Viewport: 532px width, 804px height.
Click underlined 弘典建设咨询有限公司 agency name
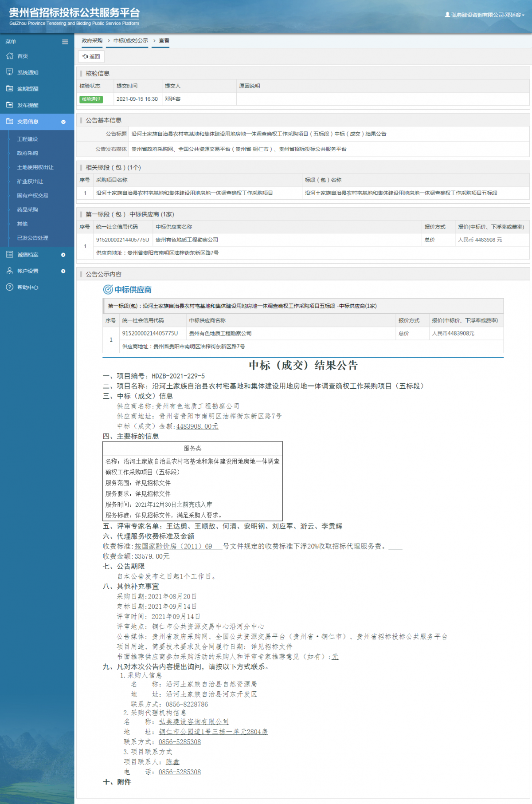pyautogui.click(x=194, y=722)
